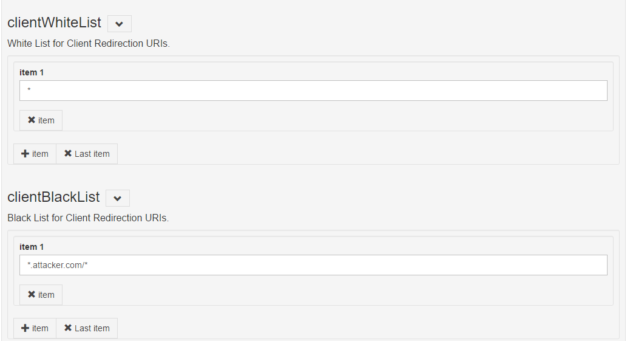Click the plus icon under the blacklist

coord(25,328)
